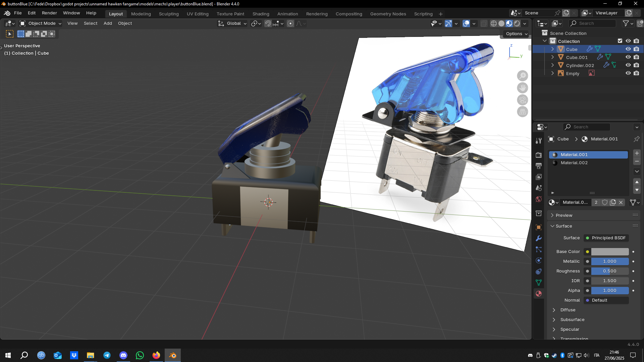Click Principled BSDF surface shader button
Screen dimensions: 644x362
point(606,238)
